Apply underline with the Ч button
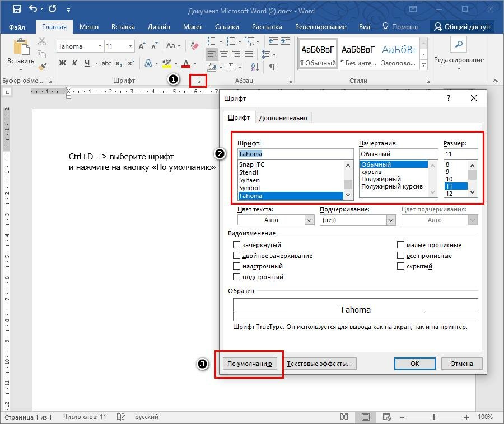 pos(87,63)
